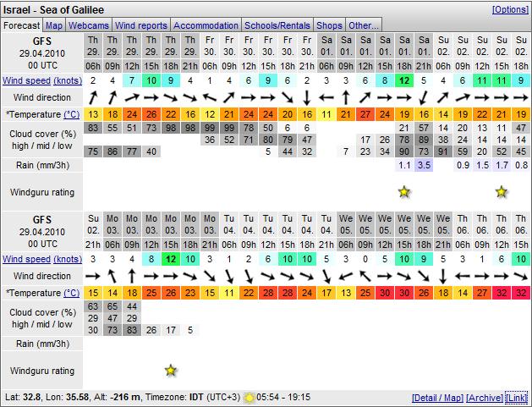Click the Windguru rating star for Mo 03. 15h
The height and width of the screenshot is (407, 532).
click(171, 371)
